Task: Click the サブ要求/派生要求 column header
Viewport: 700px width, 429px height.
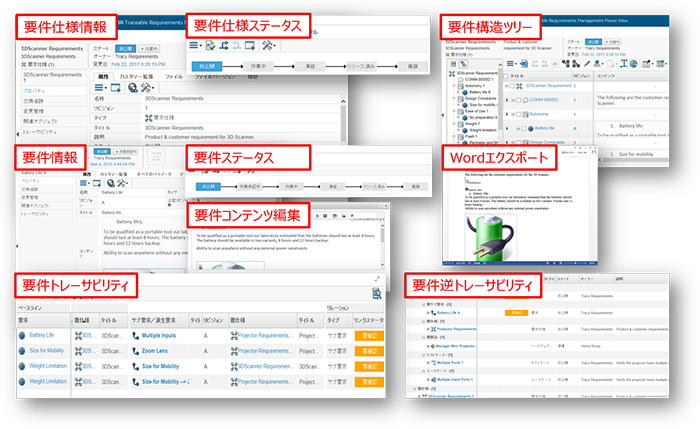Action: click(154, 321)
